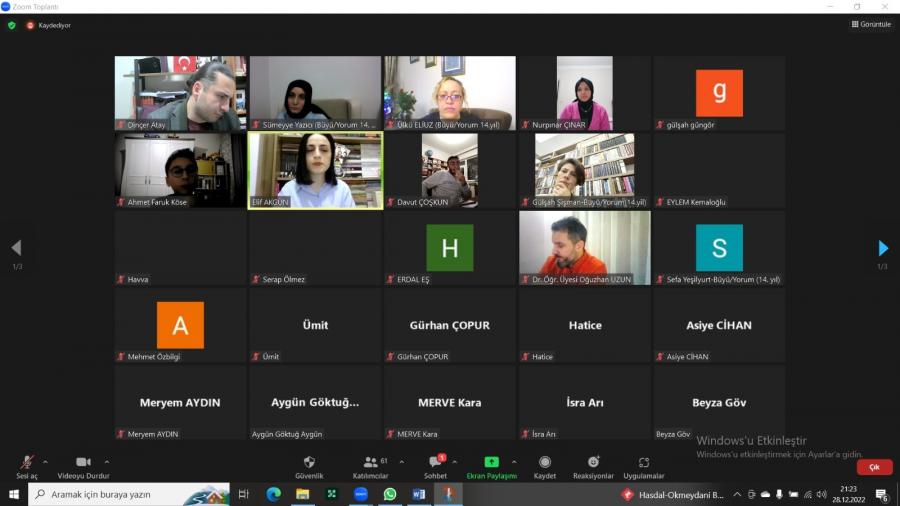900x506 pixels.
Task: Open WhatsApp from taskbar
Action: click(390, 494)
